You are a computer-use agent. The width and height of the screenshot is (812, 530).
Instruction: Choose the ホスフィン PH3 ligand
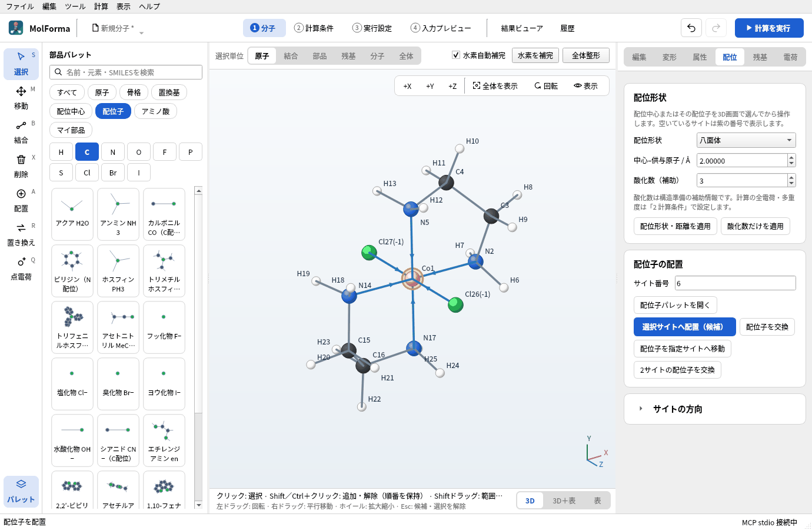coord(118,270)
